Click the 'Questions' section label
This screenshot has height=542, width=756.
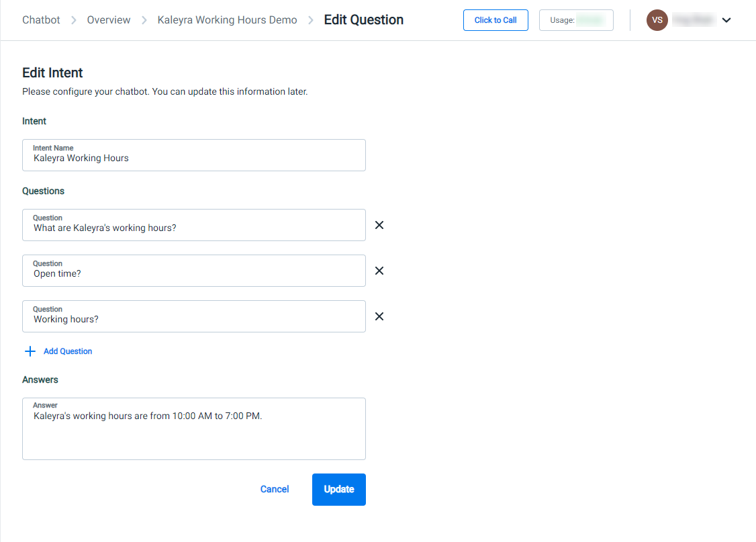(44, 191)
